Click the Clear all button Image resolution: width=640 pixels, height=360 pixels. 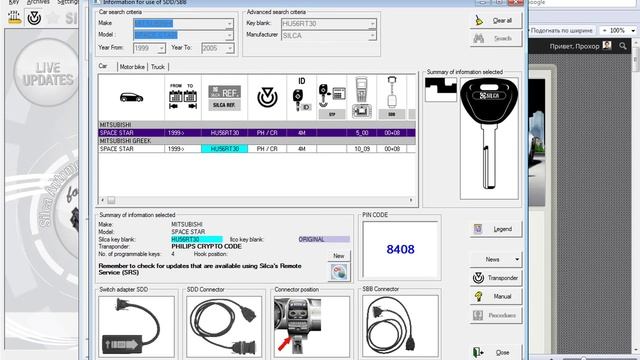tap(496, 20)
